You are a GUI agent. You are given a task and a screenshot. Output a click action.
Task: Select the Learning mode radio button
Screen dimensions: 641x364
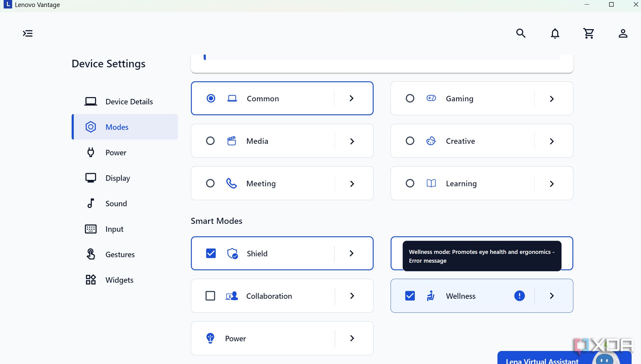pos(410,183)
